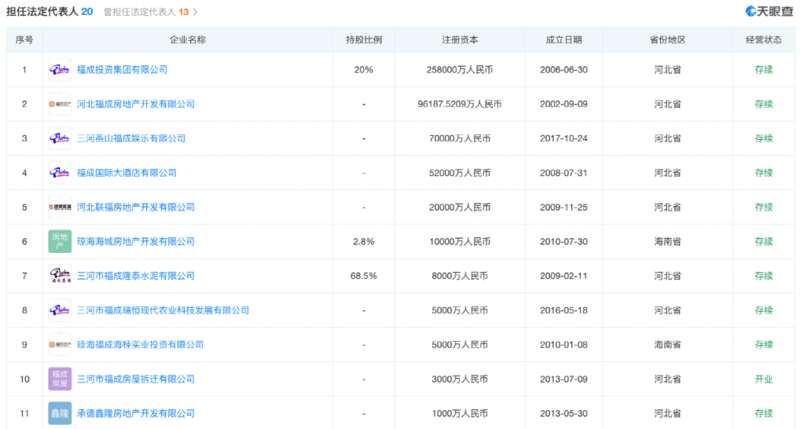
Task: Click the 河北福成房地产开发 logo thumbnail
Action: 60,104
